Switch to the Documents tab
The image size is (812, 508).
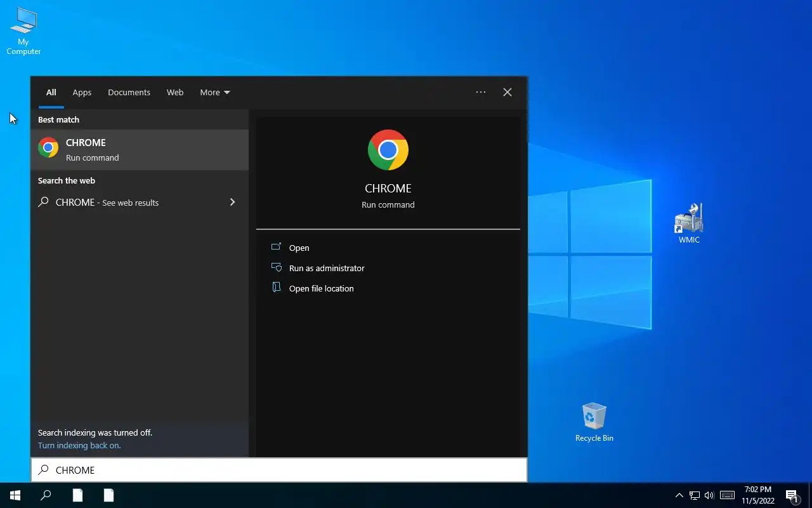(129, 92)
